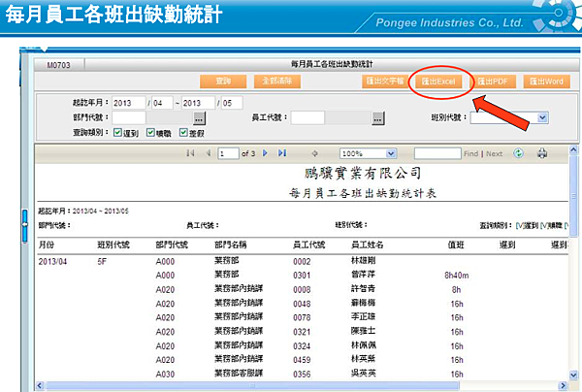Click the 部門代號 code input field
582x392 pixels.
129,118
